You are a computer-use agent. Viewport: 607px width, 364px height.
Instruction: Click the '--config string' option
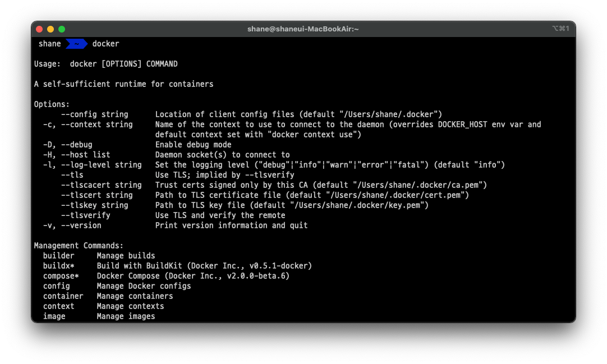(x=94, y=114)
